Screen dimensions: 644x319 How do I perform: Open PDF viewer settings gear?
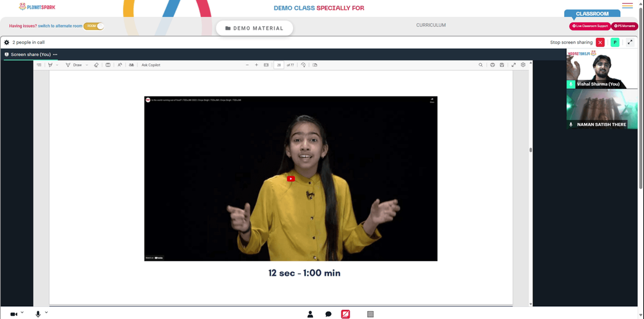[523, 65]
